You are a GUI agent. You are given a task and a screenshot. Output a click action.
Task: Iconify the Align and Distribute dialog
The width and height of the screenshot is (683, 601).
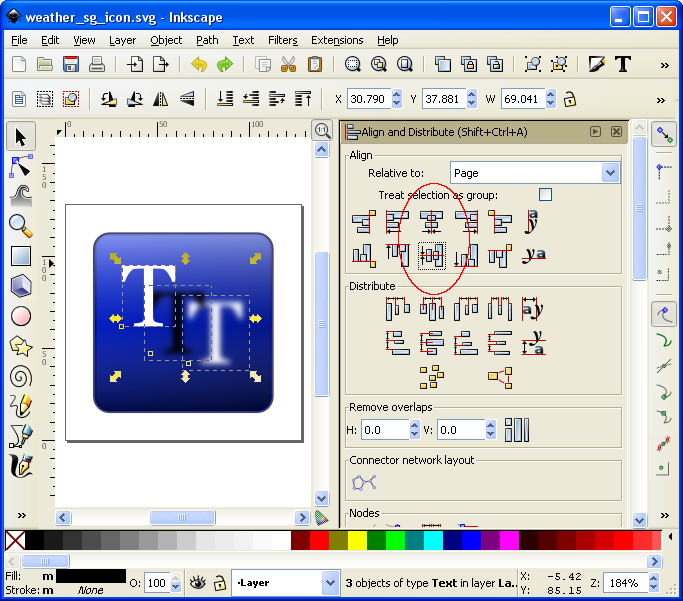pos(595,132)
